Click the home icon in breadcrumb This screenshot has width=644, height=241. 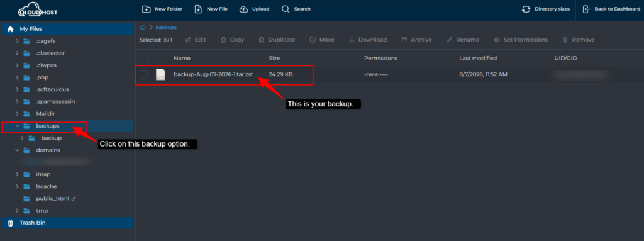143,27
